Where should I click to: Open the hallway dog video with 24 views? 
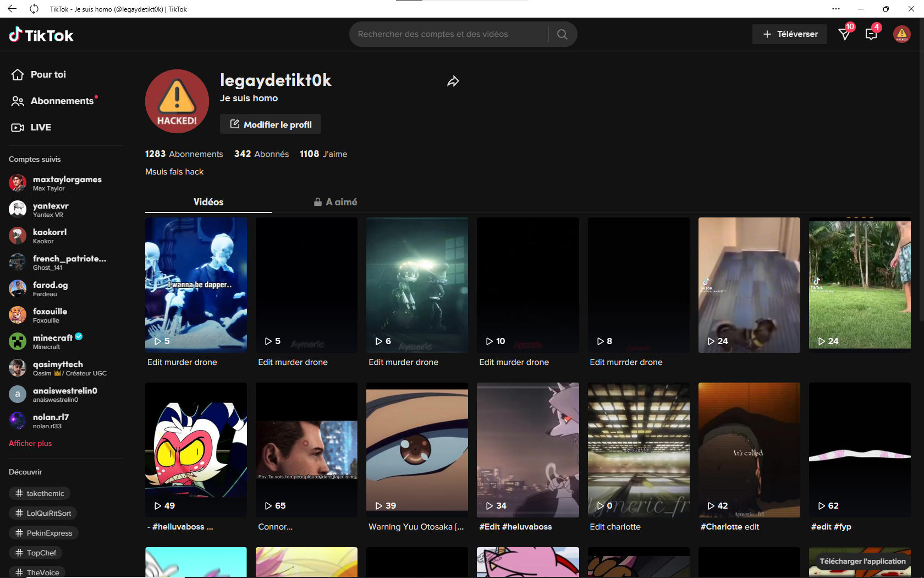749,285
